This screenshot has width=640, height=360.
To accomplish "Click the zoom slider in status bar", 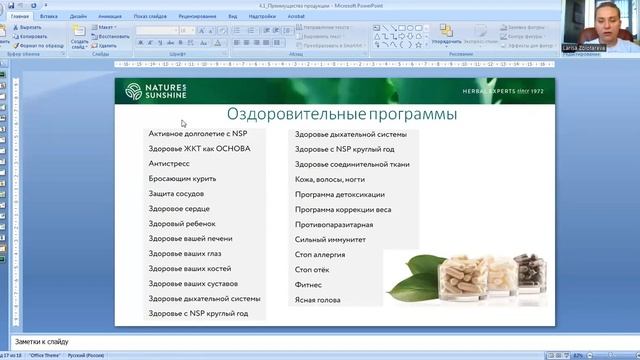I will [611, 356].
